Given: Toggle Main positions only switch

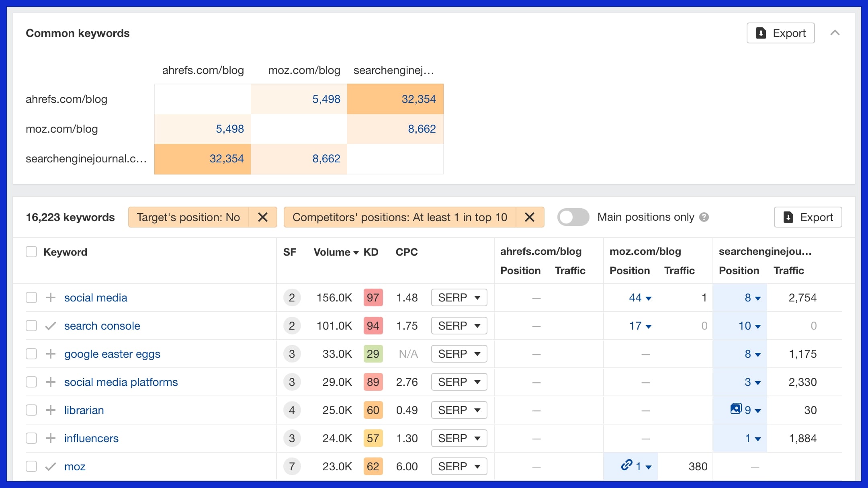Looking at the screenshot, I should 573,217.
